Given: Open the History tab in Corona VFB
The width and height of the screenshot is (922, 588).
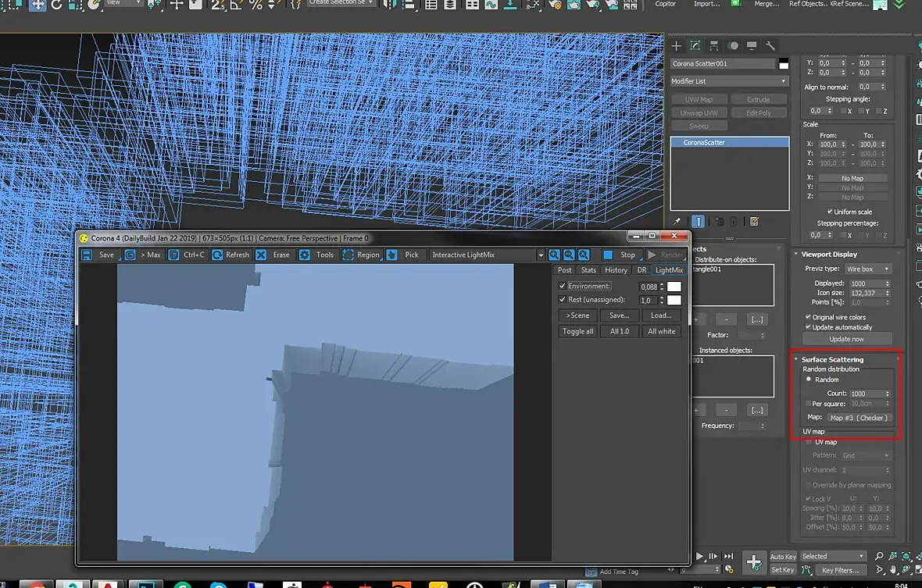Looking at the screenshot, I should point(616,270).
